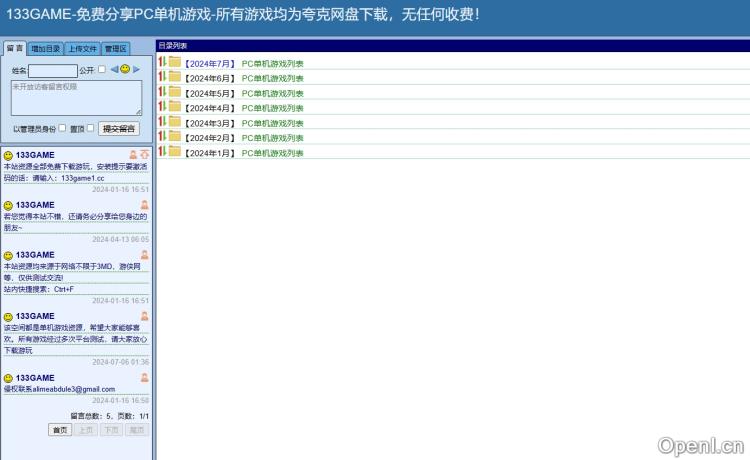
Task: Click the sort arrows icon for 2024年6月
Action: [162, 78]
